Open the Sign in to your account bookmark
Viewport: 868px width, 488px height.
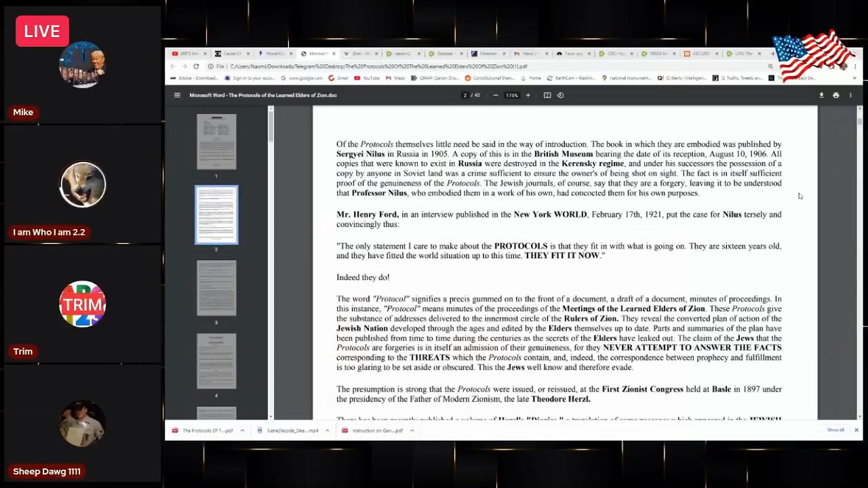[249, 78]
